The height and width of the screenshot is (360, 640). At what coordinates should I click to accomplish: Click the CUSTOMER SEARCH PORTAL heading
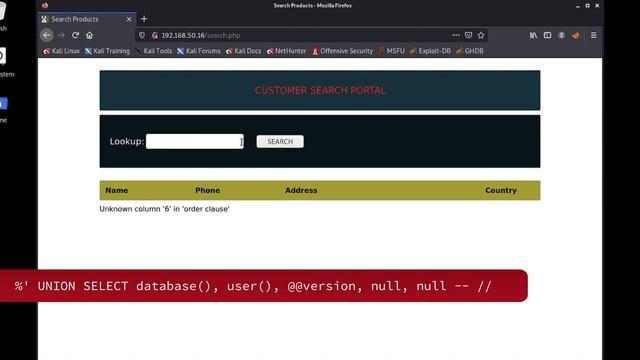320,91
